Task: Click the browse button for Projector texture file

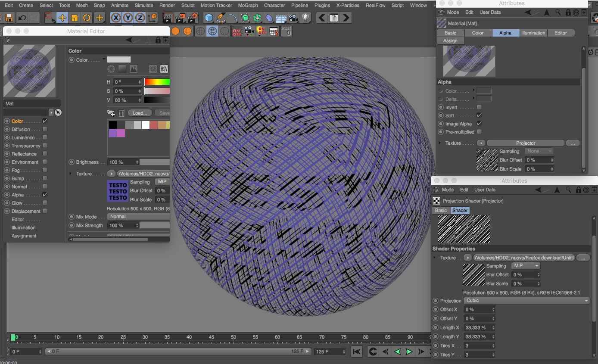Action: tap(583, 258)
